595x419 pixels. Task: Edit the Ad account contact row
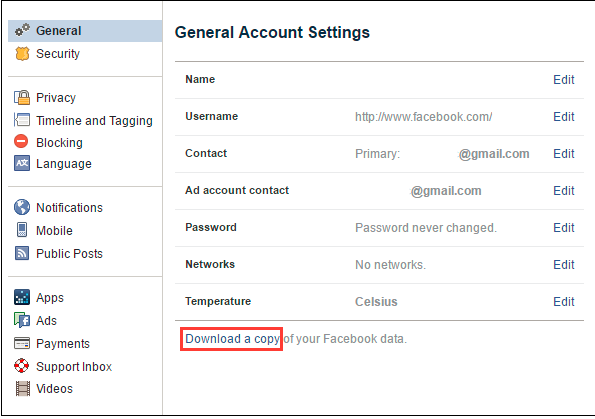tap(564, 191)
